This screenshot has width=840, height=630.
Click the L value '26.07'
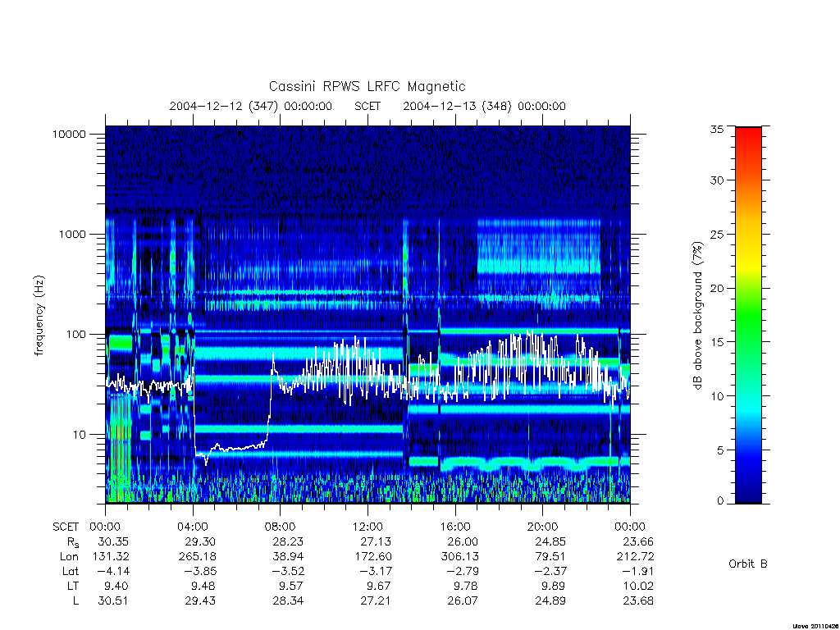(463, 600)
